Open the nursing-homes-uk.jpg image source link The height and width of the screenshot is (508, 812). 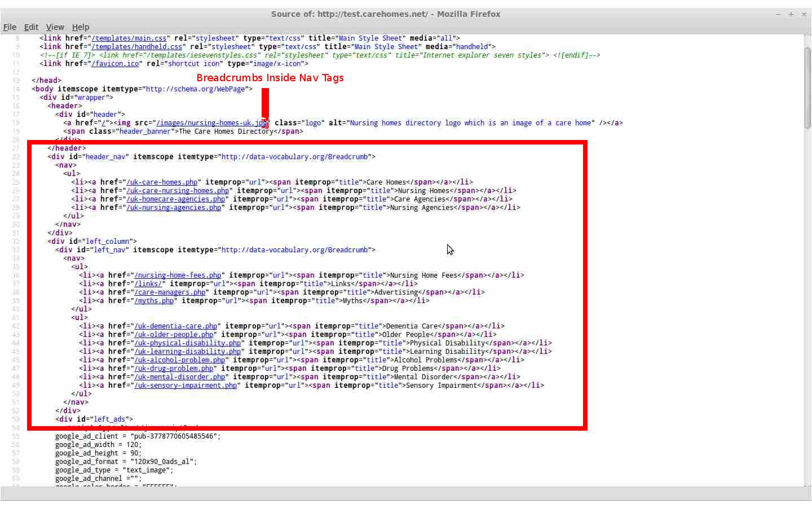click(209, 122)
